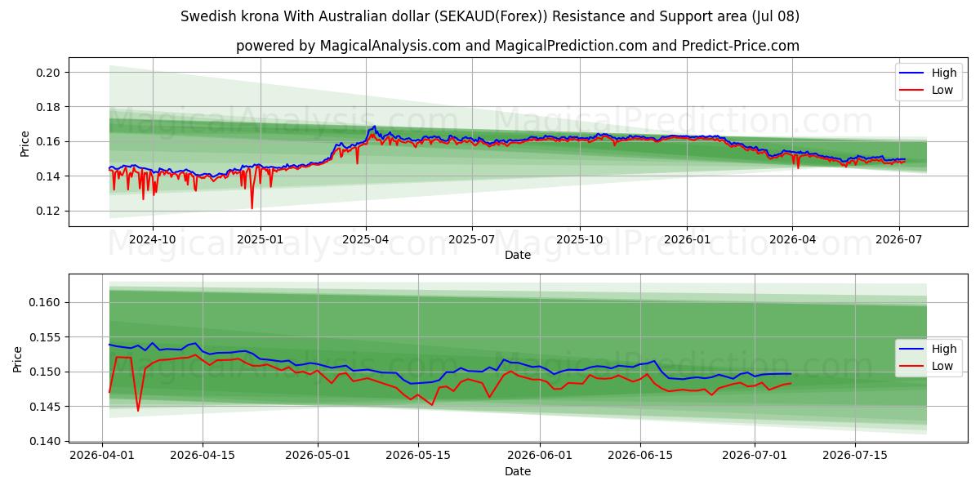Click the 2026-04-15 label in bottom chart
The width and height of the screenshot is (980, 490).
pyautogui.click(x=203, y=456)
